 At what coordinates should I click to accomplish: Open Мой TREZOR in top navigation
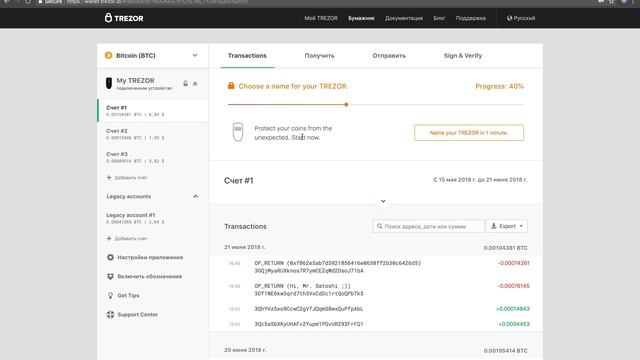click(321, 18)
